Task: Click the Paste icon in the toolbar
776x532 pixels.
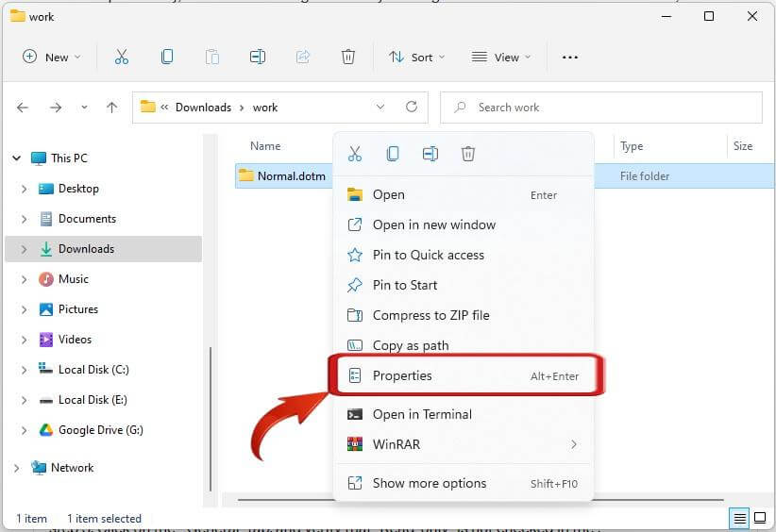Action: point(212,57)
